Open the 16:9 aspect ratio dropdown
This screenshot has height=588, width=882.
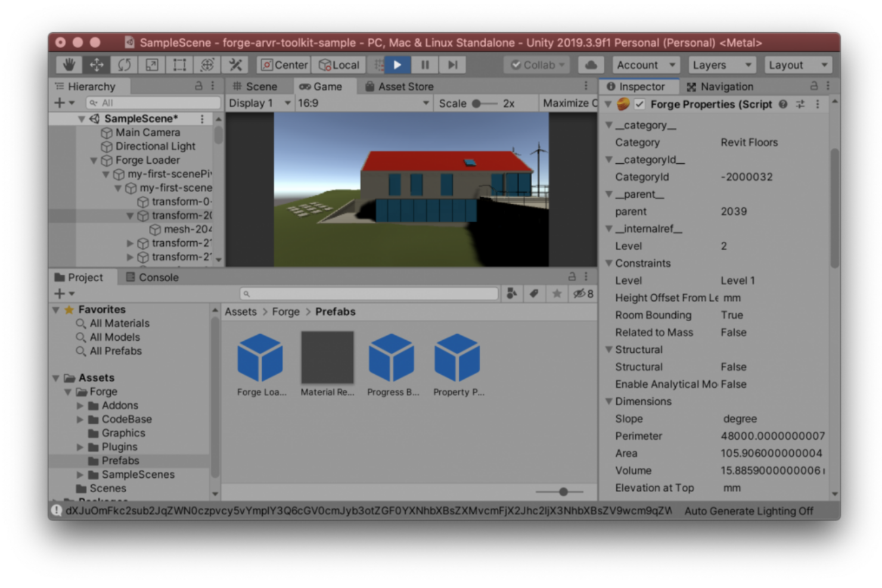tap(362, 102)
